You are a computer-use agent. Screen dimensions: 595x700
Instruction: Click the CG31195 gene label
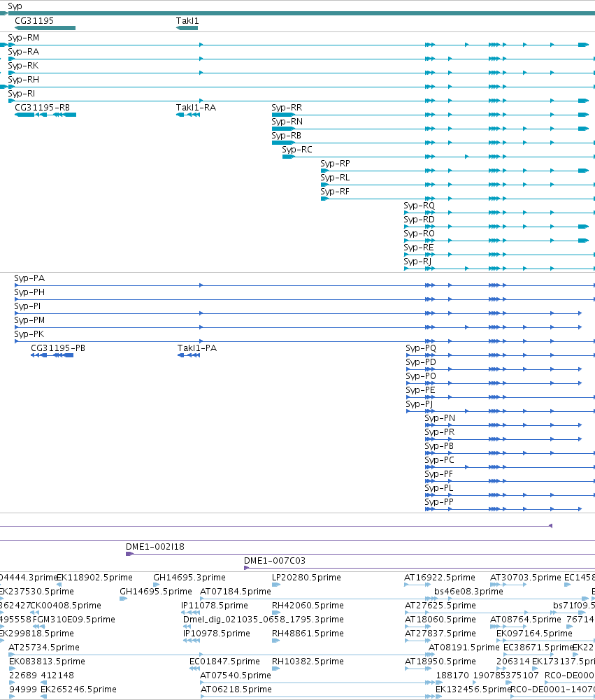[x=34, y=20]
